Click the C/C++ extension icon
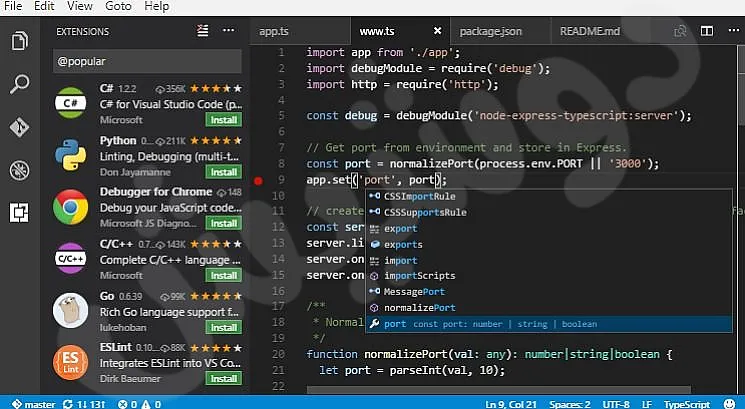The height and width of the screenshot is (409, 745). tap(70, 258)
